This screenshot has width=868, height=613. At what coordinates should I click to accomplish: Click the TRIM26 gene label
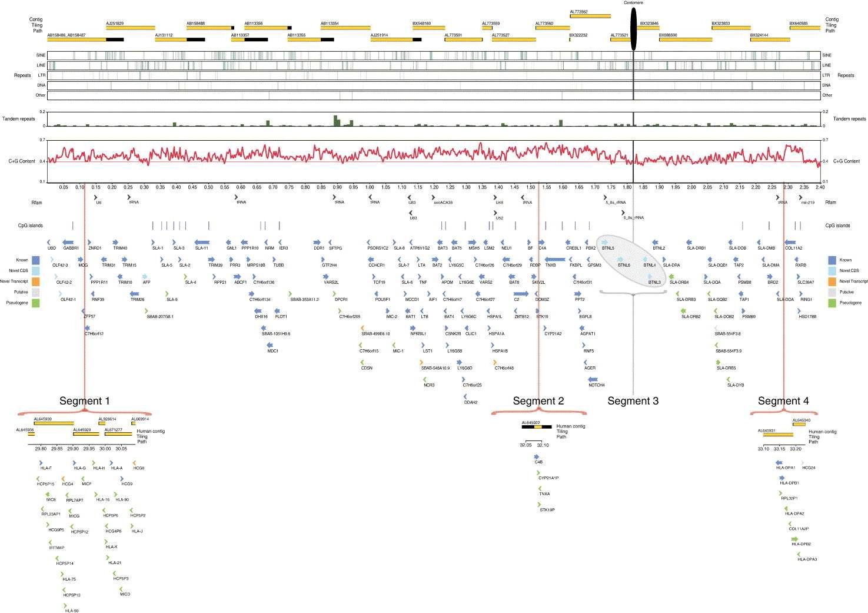137,300
